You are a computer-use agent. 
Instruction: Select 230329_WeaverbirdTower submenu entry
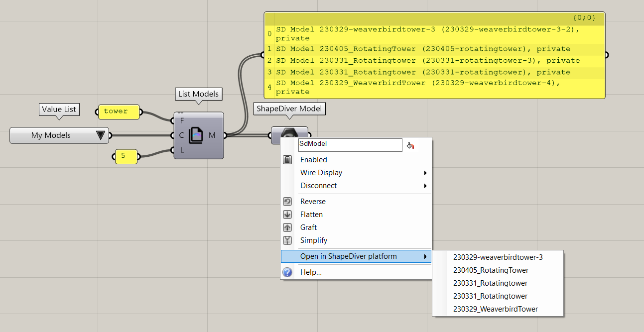[x=495, y=309]
